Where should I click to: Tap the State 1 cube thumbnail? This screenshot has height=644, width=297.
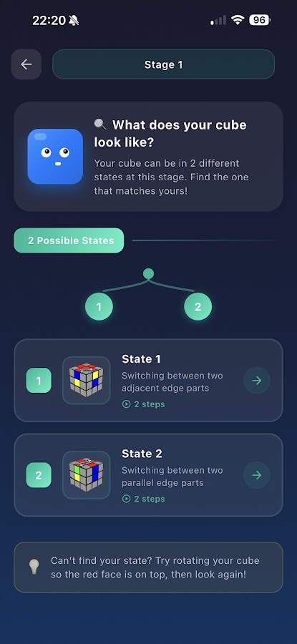[87, 381]
